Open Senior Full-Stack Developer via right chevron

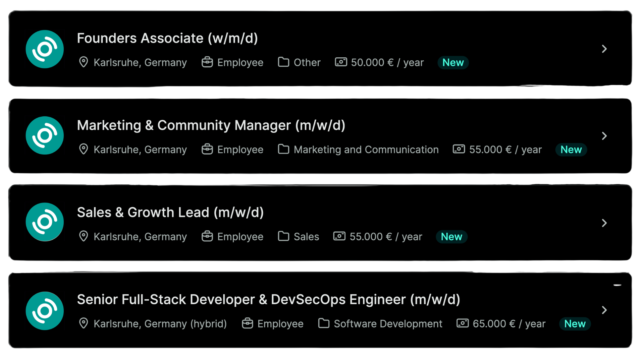604,310
